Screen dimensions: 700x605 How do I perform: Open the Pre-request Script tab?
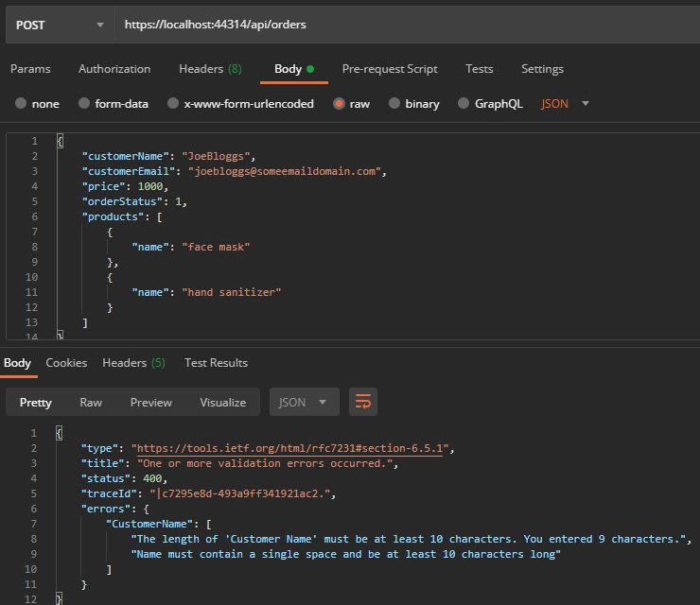pyautogui.click(x=390, y=69)
